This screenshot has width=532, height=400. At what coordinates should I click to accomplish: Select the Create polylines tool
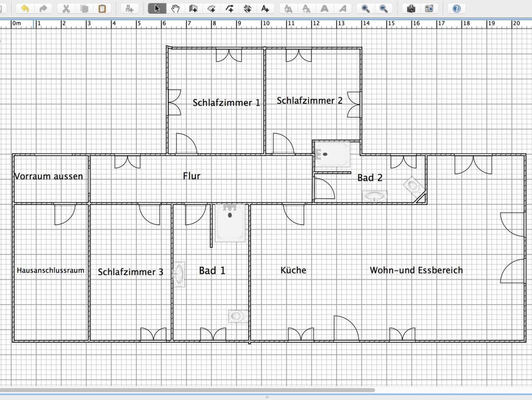[x=230, y=9]
